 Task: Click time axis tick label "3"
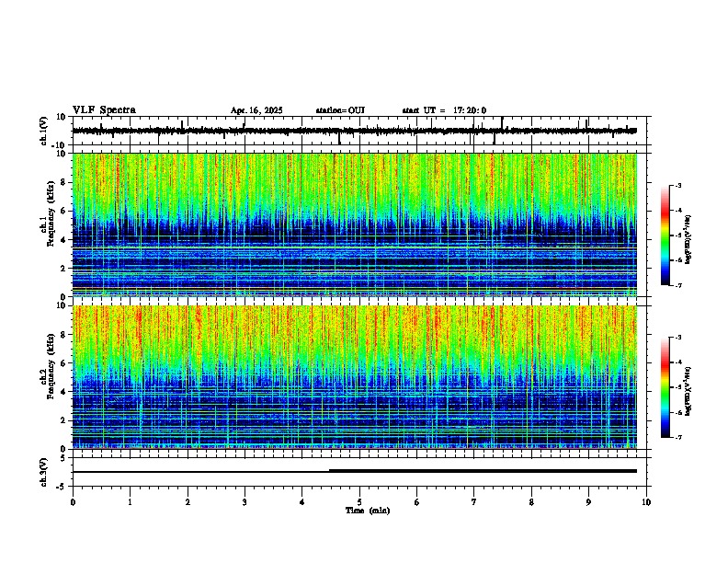coord(245,502)
